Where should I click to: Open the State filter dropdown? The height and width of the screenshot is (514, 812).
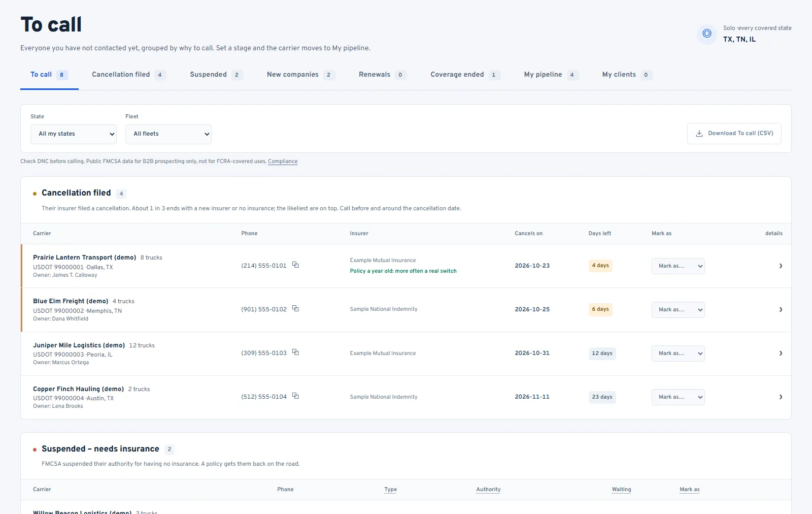point(74,134)
